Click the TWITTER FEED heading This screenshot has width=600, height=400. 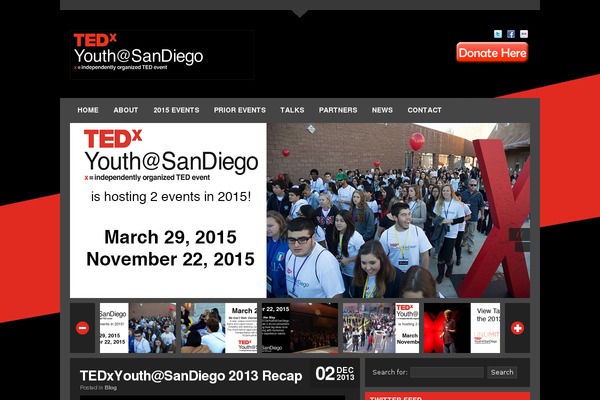(x=396, y=398)
